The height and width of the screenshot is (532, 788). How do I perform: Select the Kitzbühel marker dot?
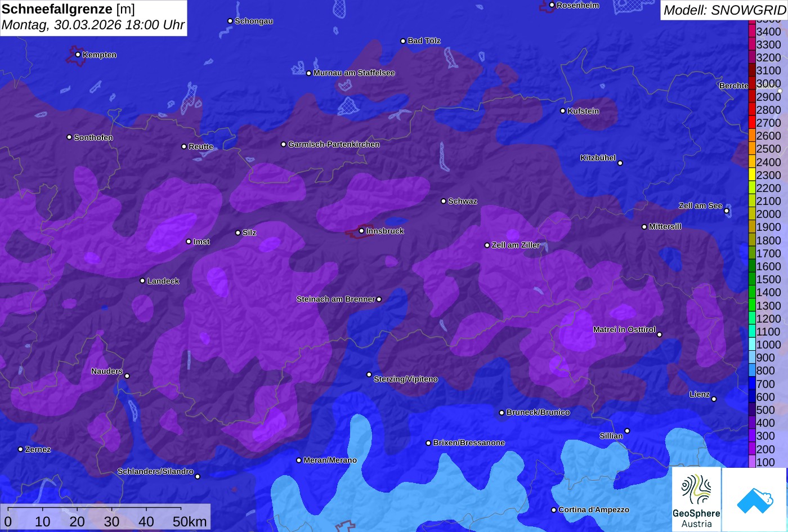pos(620,163)
